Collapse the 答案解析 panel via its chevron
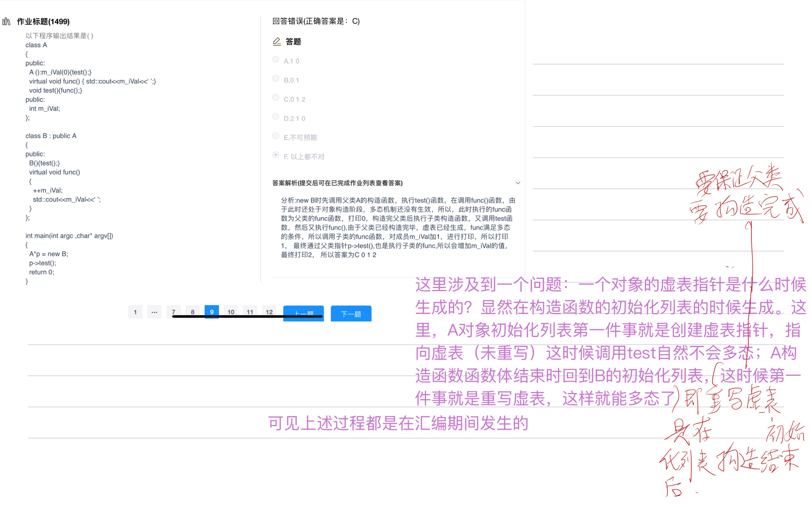Viewport: 812px width, 507px height. tap(518, 183)
